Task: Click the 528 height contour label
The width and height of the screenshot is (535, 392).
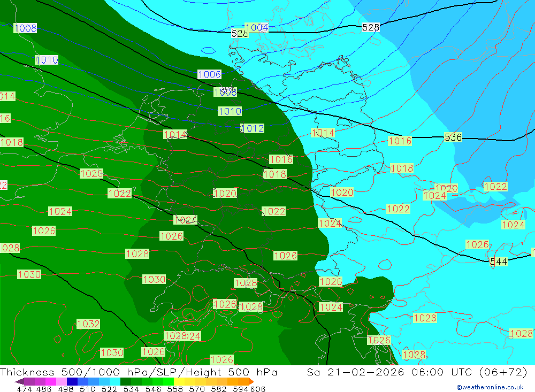Action: [x=371, y=27]
